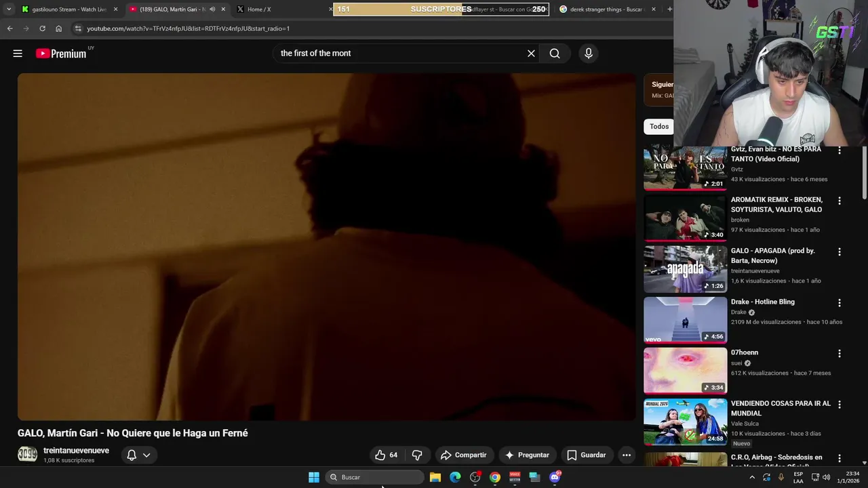Start voice search with microphone
This screenshot has width=868, height=488.
point(589,54)
